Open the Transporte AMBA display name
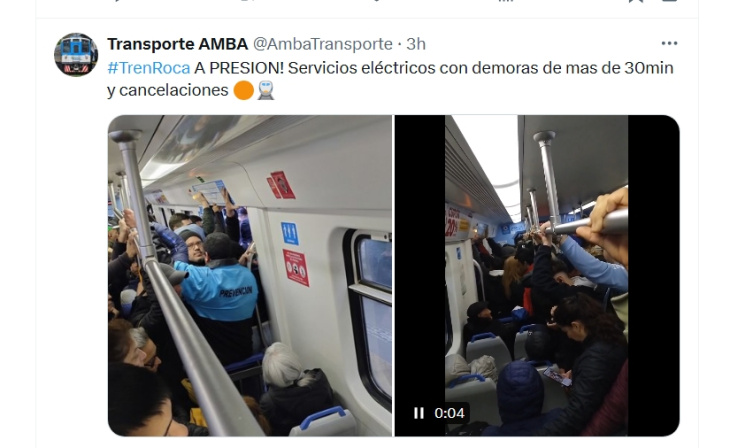The image size is (730, 448). [177, 44]
